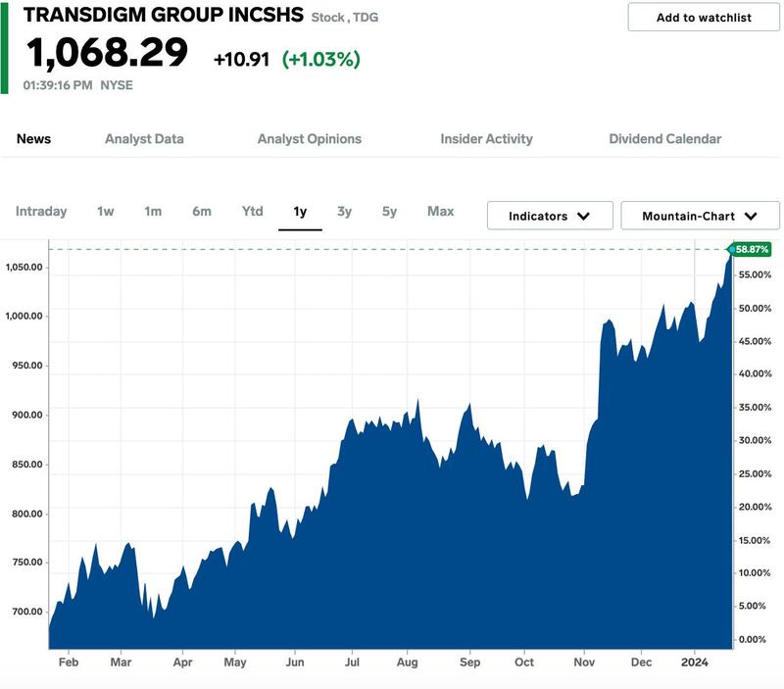The image size is (784, 689).
Task: Click the 10.00% percent axis label
Action: (x=755, y=573)
